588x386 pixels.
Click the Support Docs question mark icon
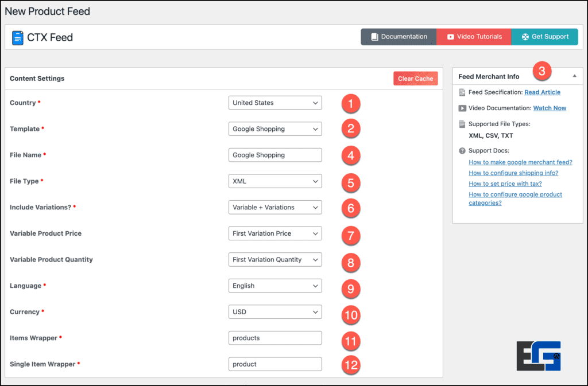(x=462, y=151)
